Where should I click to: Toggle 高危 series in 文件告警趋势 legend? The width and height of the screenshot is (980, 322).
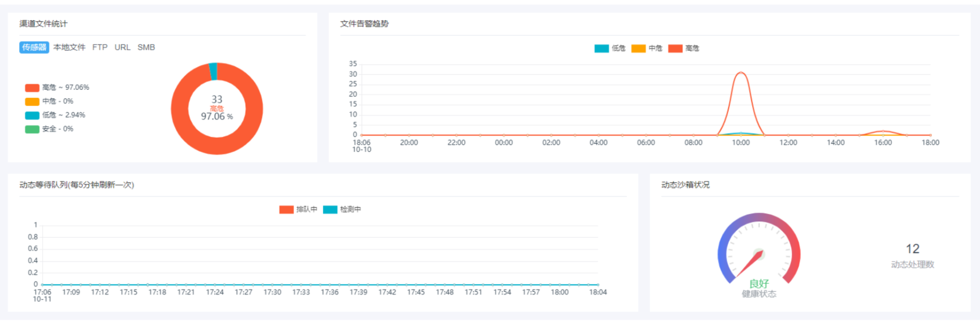pos(684,48)
